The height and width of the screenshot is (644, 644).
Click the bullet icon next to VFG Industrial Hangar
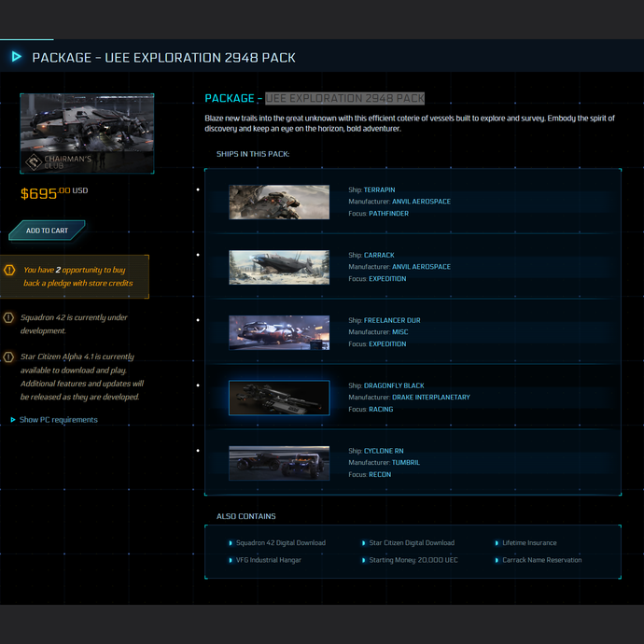[x=230, y=560]
